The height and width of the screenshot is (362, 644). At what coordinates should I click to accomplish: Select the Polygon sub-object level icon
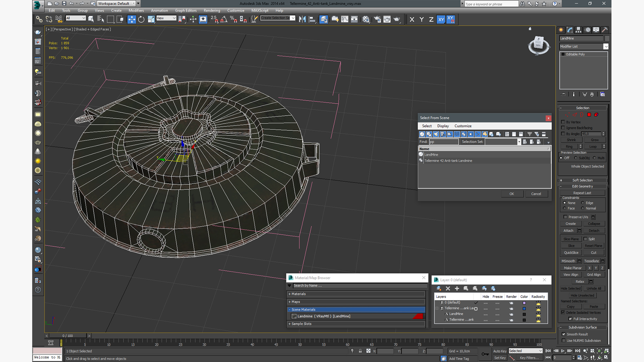click(x=589, y=115)
